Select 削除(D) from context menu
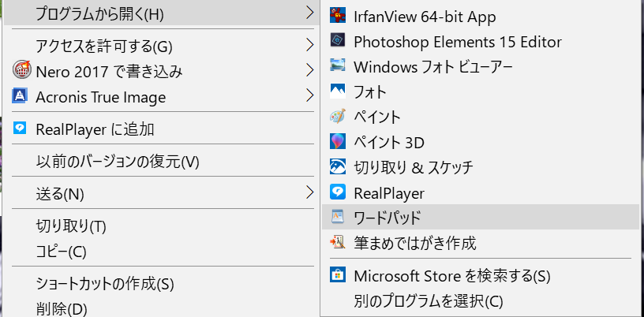The image size is (644, 317). point(162,308)
